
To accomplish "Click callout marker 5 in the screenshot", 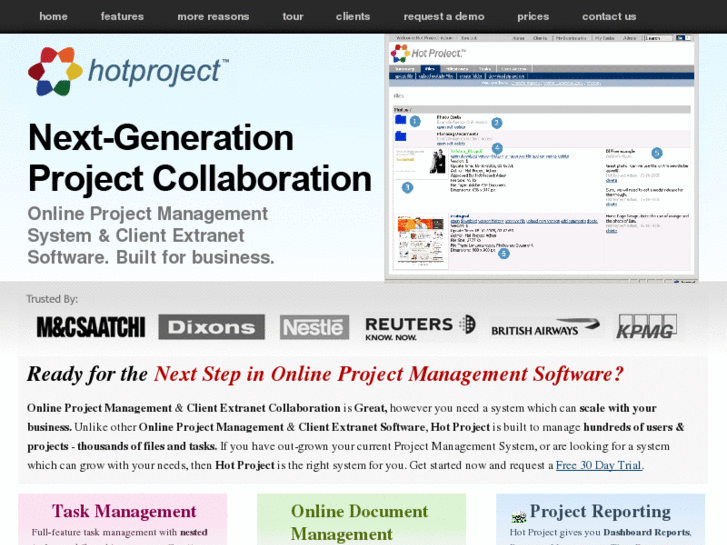I will click(x=657, y=153).
